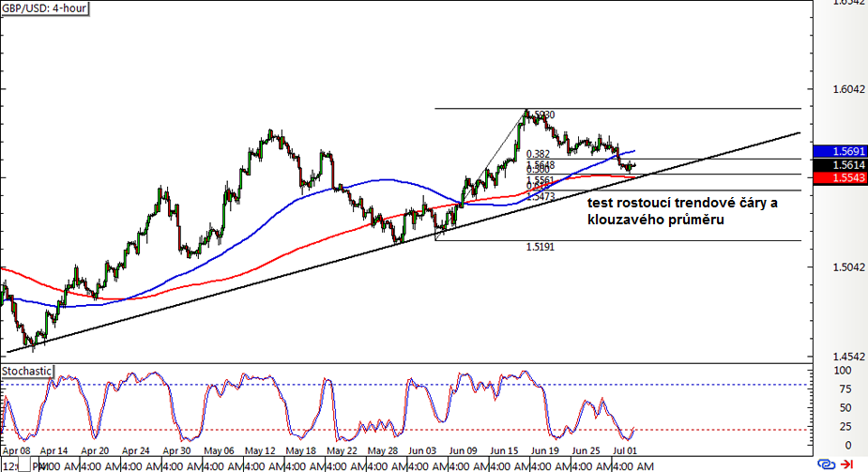This screenshot has height=472, width=868.
Task: Click the May 06 date label
Action: [219, 451]
